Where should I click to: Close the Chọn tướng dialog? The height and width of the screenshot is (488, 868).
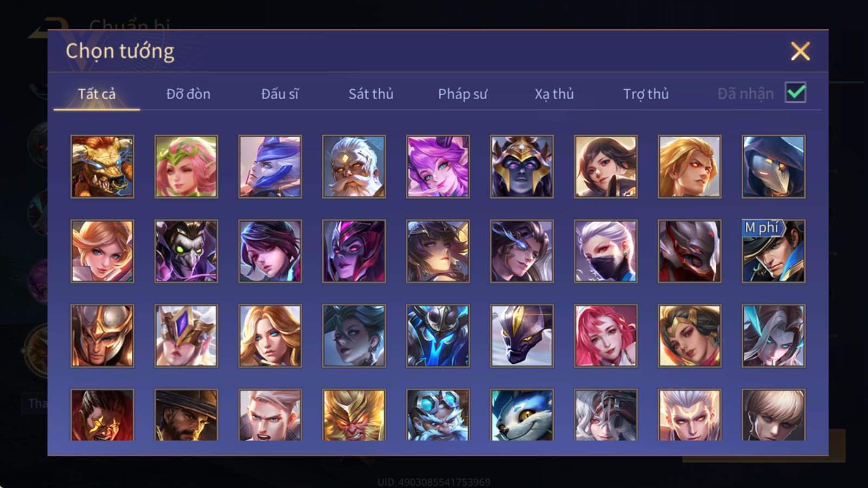tap(800, 52)
